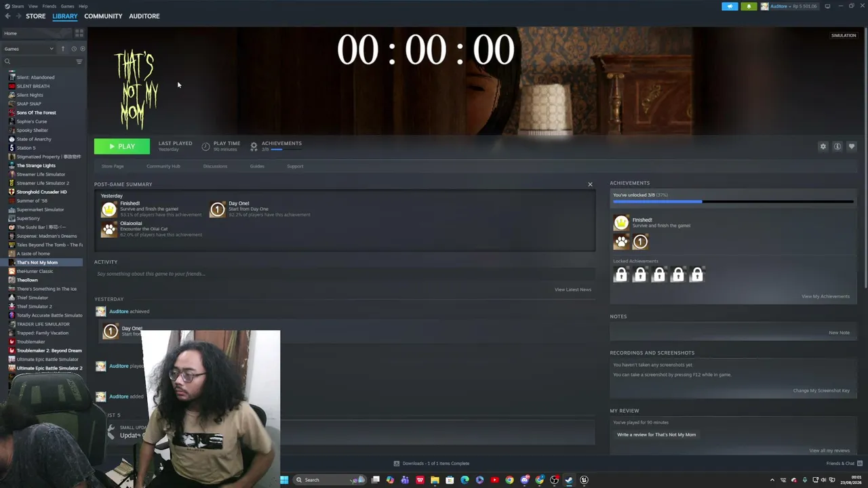Show game info panel icon

(x=837, y=146)
